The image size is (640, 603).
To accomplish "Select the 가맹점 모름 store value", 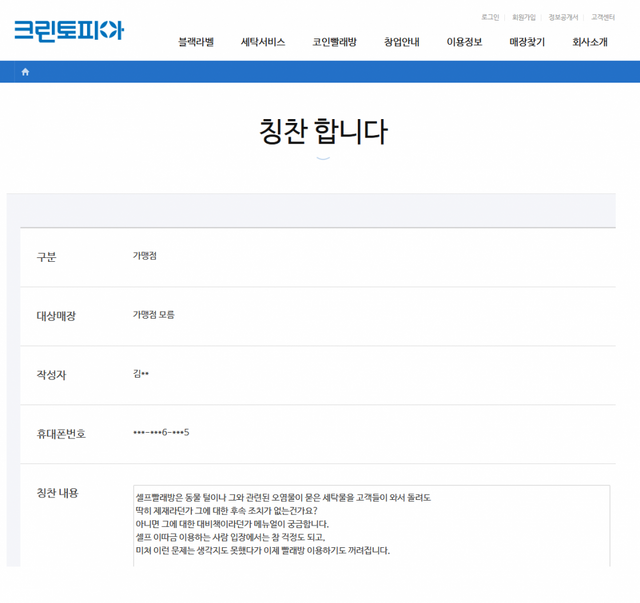I will 153,315.
